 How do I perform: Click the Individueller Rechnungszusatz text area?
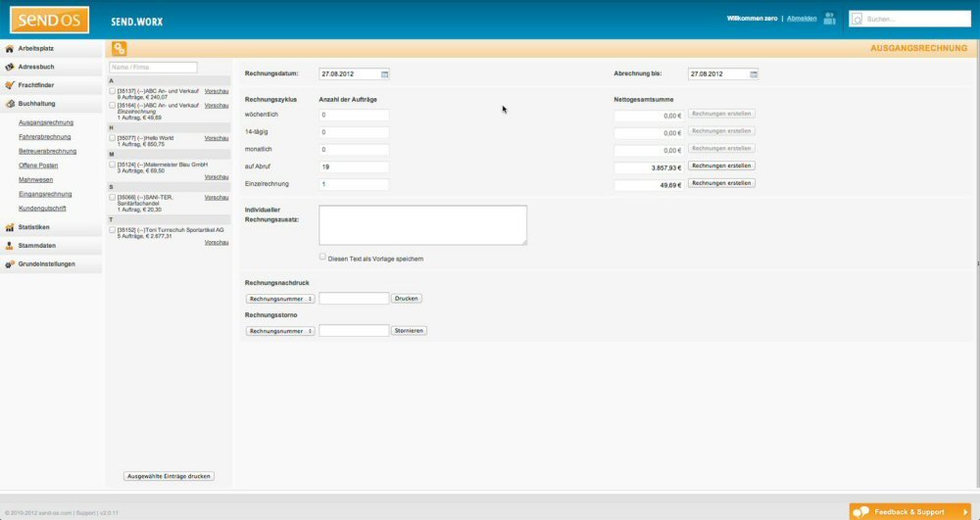coord(422,225)
